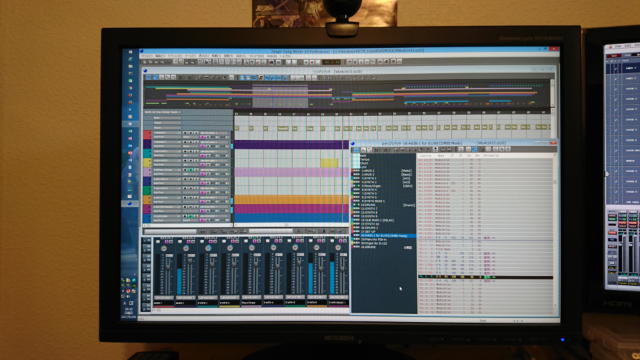Toggle the purple button atop the first mixer channel
The height and width of the screenshot is (360, 640).
tap(166, 242)
